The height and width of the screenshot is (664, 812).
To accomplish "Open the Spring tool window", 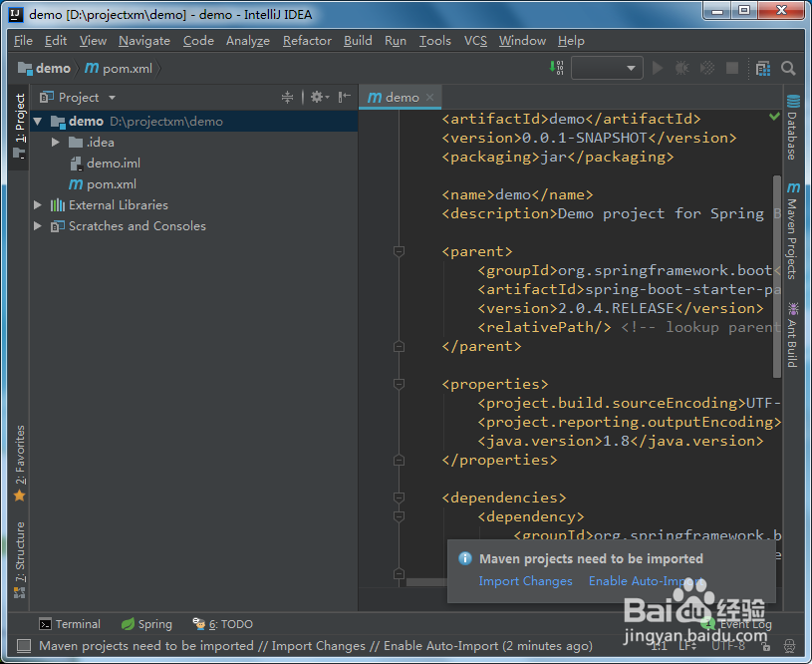I will (x=146, y=624).
